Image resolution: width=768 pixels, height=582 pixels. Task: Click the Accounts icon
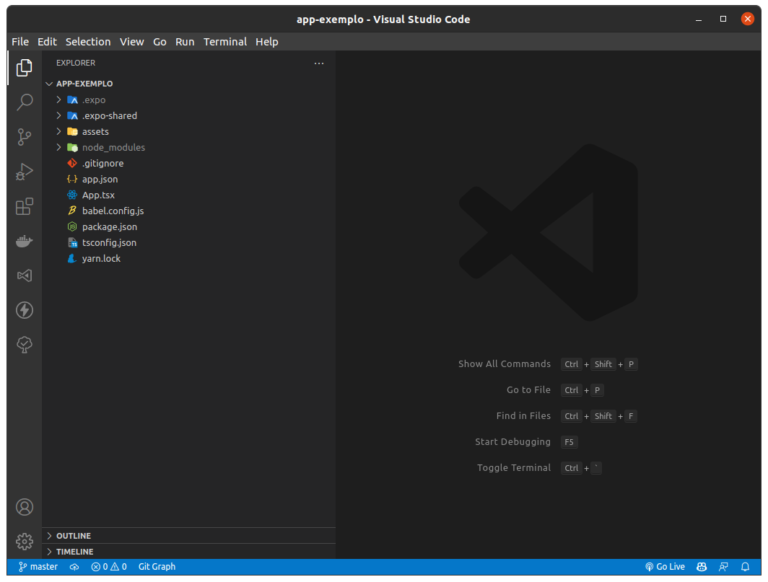(24, 507)
